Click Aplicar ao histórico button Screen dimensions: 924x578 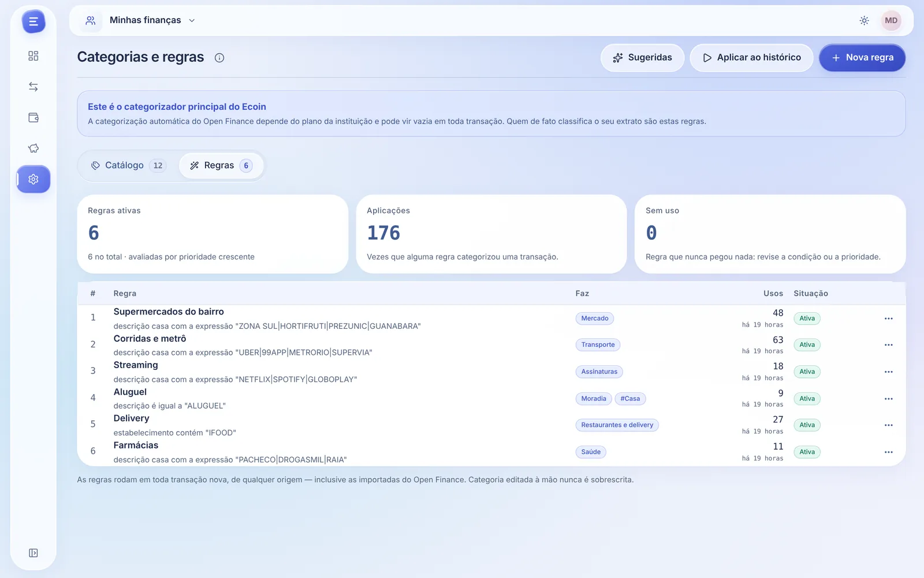[x=751, y=58]
